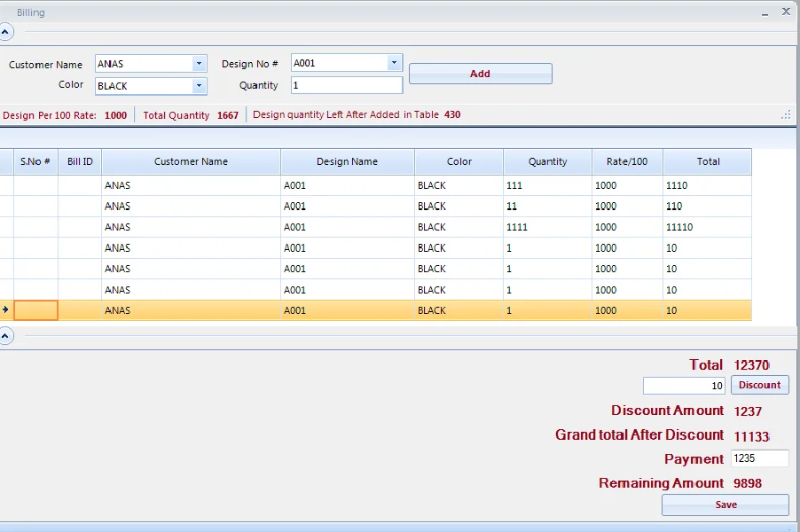
Task: Click the Add button
Action: 480,74
